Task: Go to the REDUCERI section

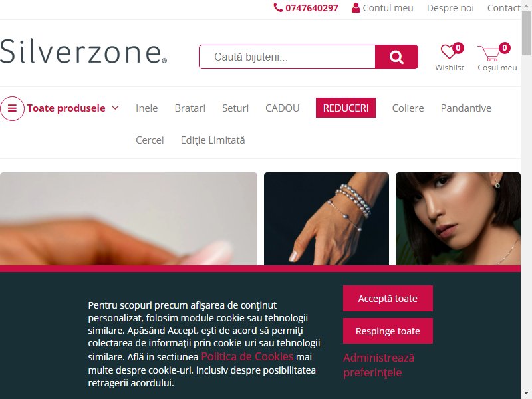Action: pyautogui.click(x=345, y=108)
